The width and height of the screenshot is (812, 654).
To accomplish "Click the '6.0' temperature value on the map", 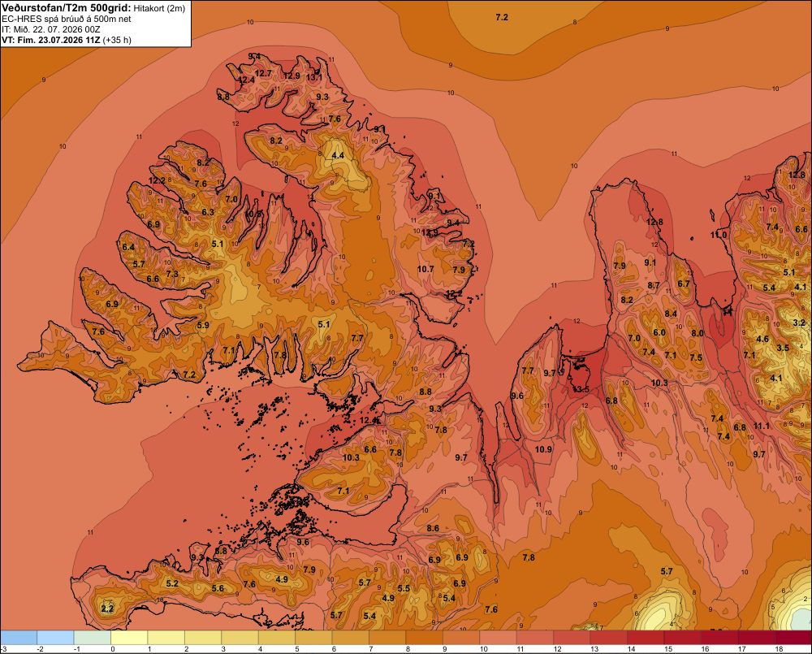I will pos(659,333).
